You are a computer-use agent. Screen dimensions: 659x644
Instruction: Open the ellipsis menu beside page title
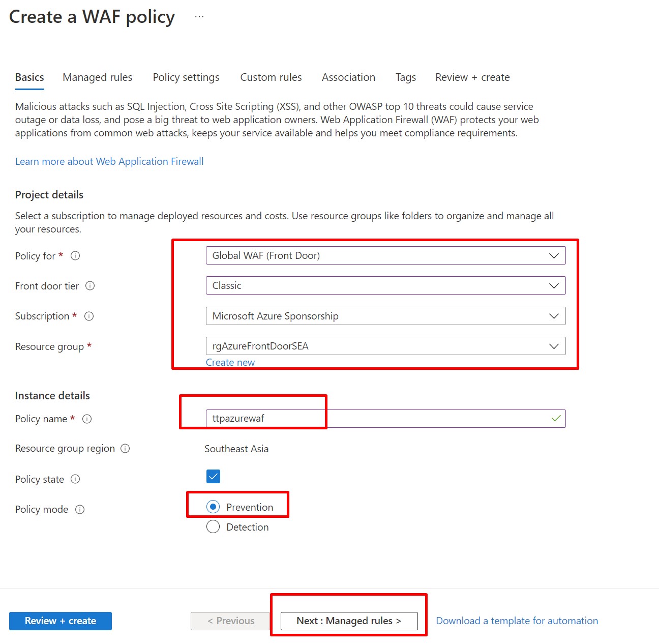(x=199, y=17)
